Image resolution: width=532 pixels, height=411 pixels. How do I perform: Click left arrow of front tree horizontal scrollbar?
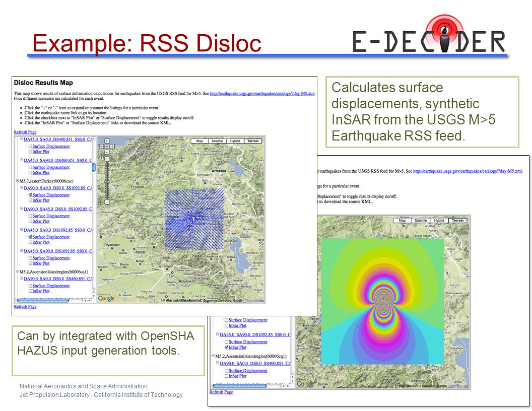pyautogui.click(x=85, y=301)
